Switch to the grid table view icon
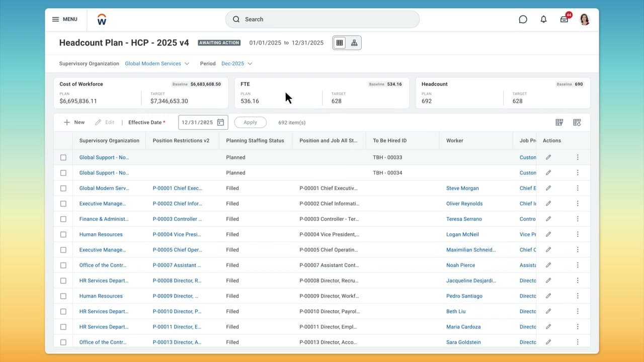The image size is (644, 362). (x=340, y=43)
